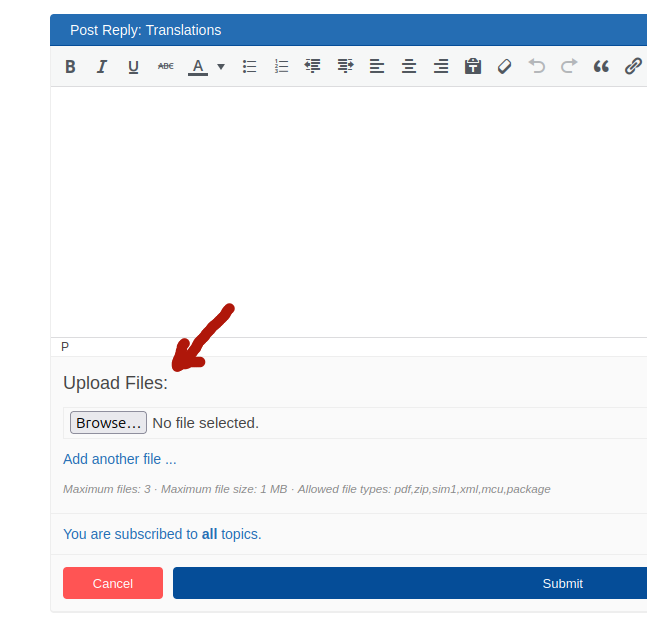Screen dimensions: 647x634
Task: Apply underline formatting
Action: pos(133,67)
